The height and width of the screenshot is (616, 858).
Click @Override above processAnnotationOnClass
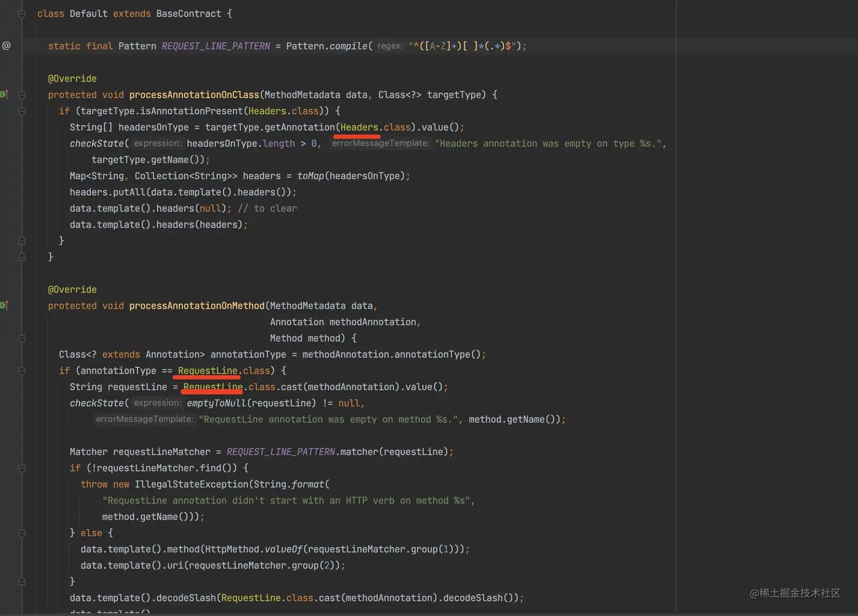(72, 78)
